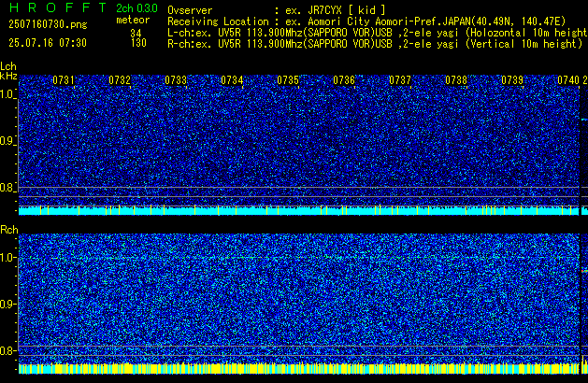Click the meteor count value 34
588x383 pixels.
[x=136, y=34]
